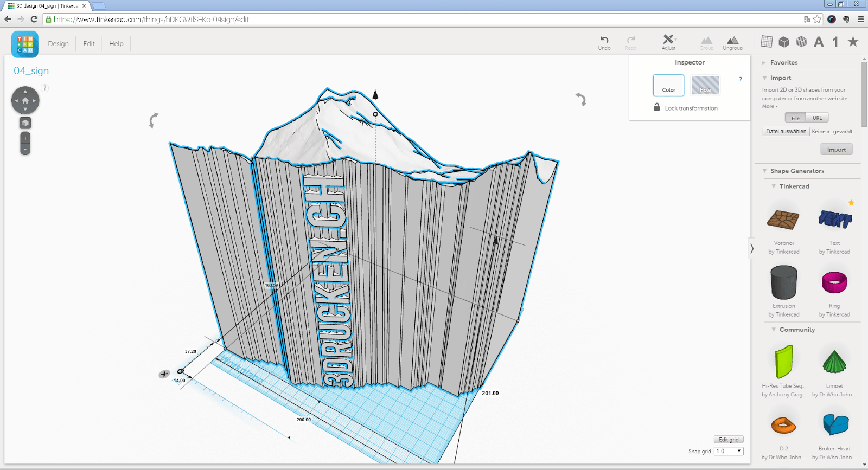This screenshot has height=470, width=868.
Task: Open the Design menu
Action: click(58, 44)
